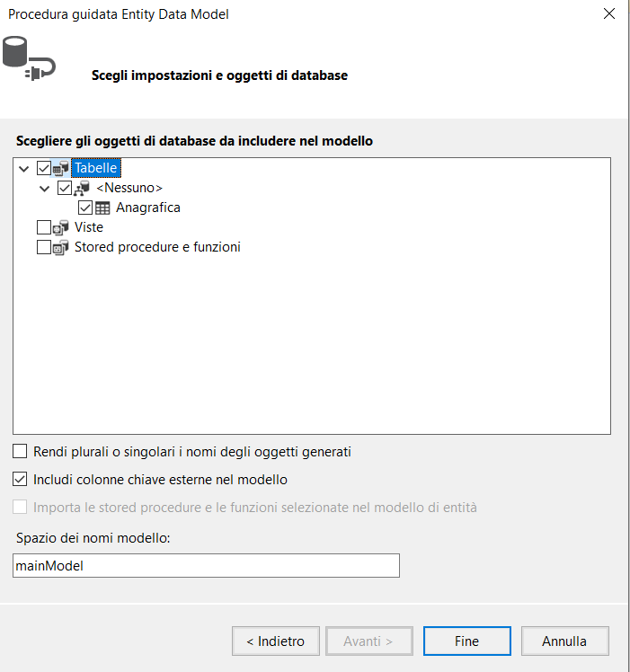
Task: Click the Anagrafica table grid icon
Action: [x=102, y=208]
